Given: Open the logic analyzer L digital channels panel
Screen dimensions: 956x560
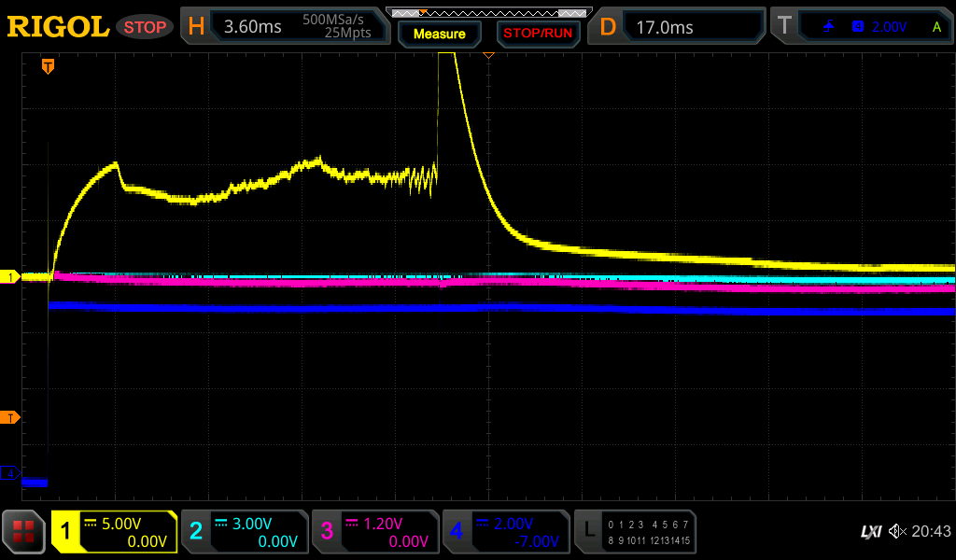Looking at the screenshot, I should click(x=635, y=532).
